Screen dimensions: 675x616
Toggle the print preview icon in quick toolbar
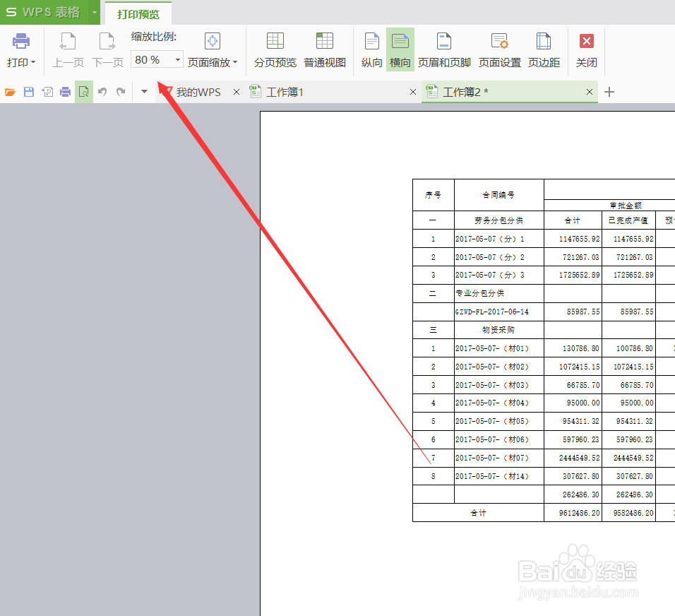click(x=83, y=92)
